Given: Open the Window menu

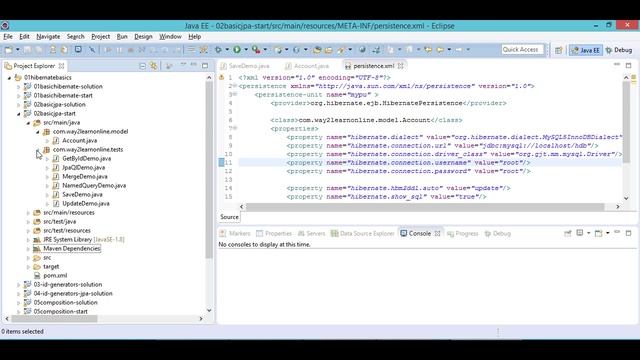Looking at the screenshot, I should 170,36.
